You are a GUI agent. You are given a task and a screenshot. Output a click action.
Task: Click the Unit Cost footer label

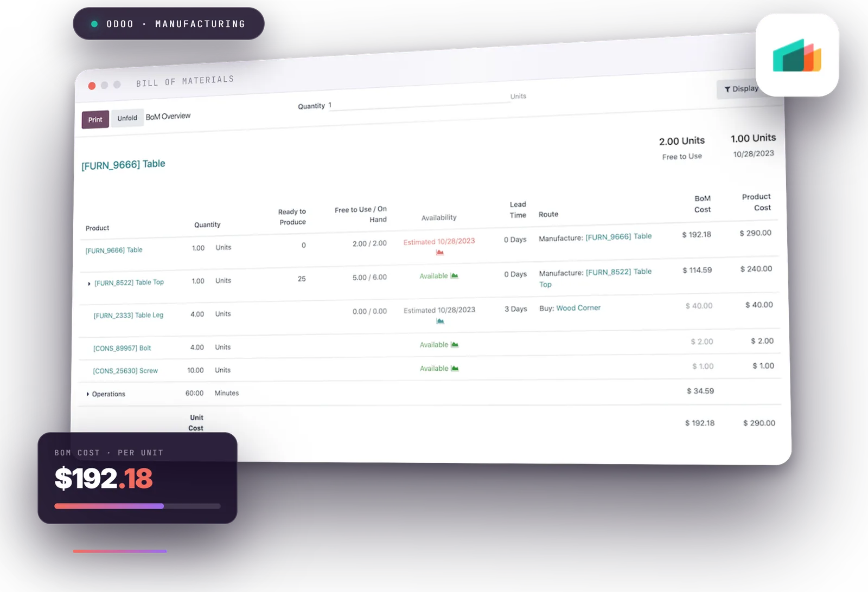click(196, 423)
